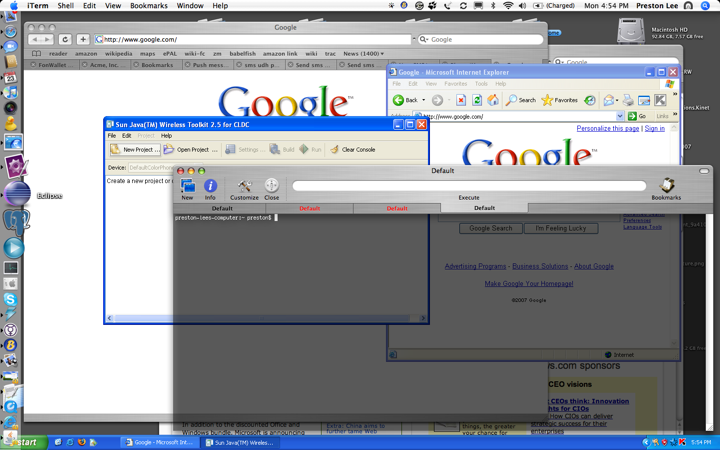Screen dimensions: 720x450
Task: Select Sun Java Wireless taskbar button
Action: [240, 443]
